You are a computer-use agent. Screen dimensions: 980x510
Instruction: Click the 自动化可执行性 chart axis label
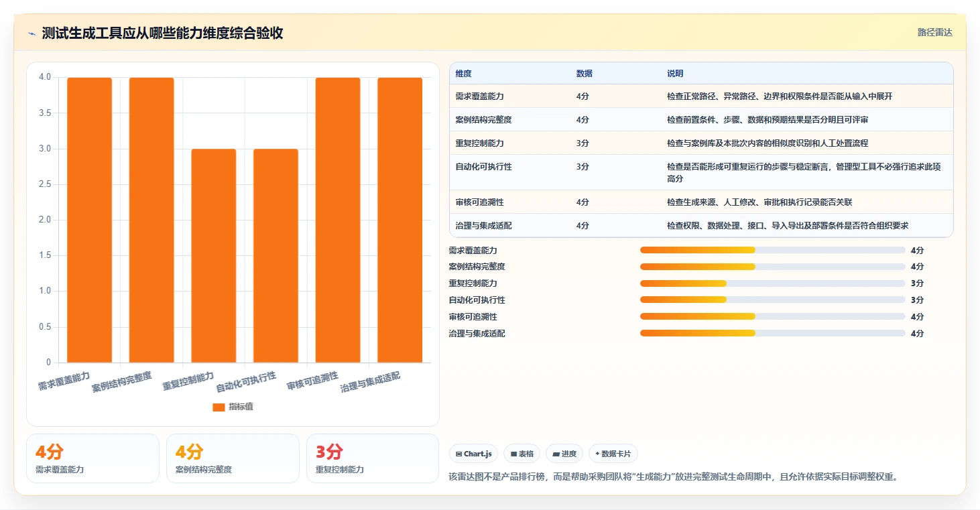246,383
